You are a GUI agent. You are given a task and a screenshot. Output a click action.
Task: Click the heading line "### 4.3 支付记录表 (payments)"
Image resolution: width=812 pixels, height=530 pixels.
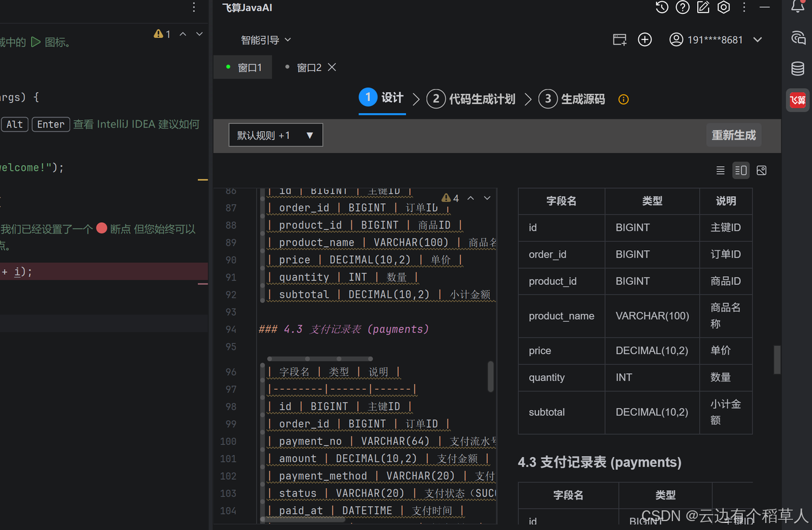click(x=343, y=329)
